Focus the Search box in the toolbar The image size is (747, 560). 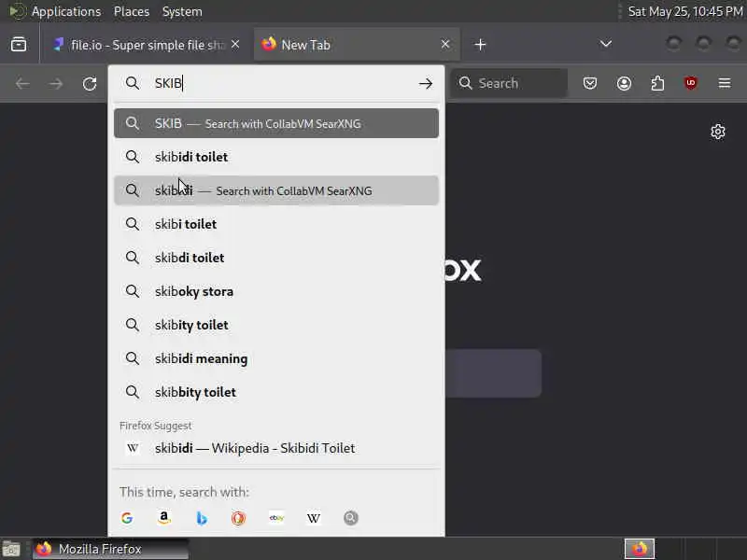click(x=509, y=83)
